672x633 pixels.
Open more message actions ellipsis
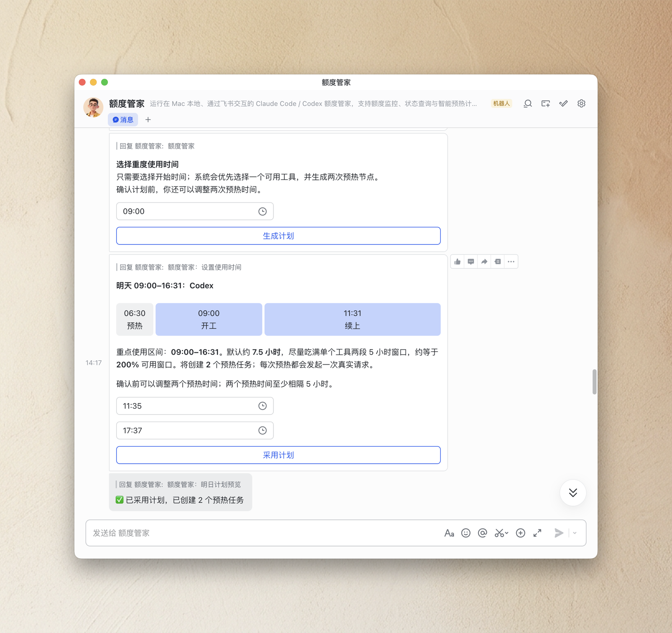coord(511,262)
